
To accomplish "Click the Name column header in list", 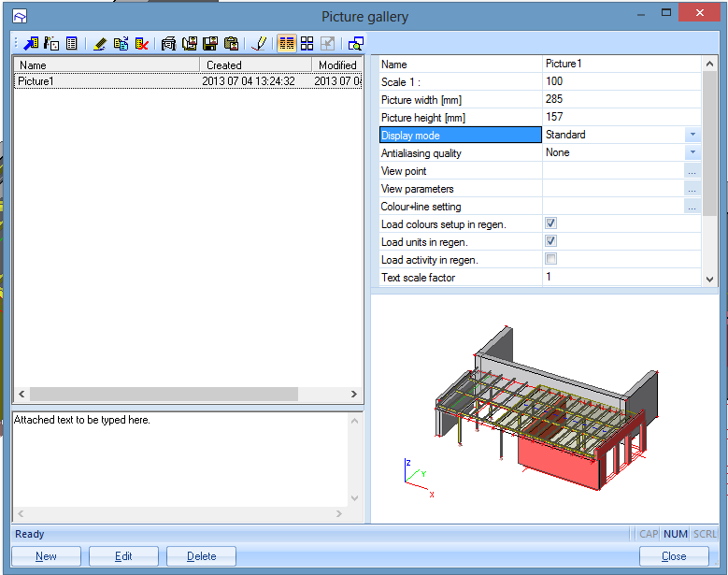I will 107,65.
